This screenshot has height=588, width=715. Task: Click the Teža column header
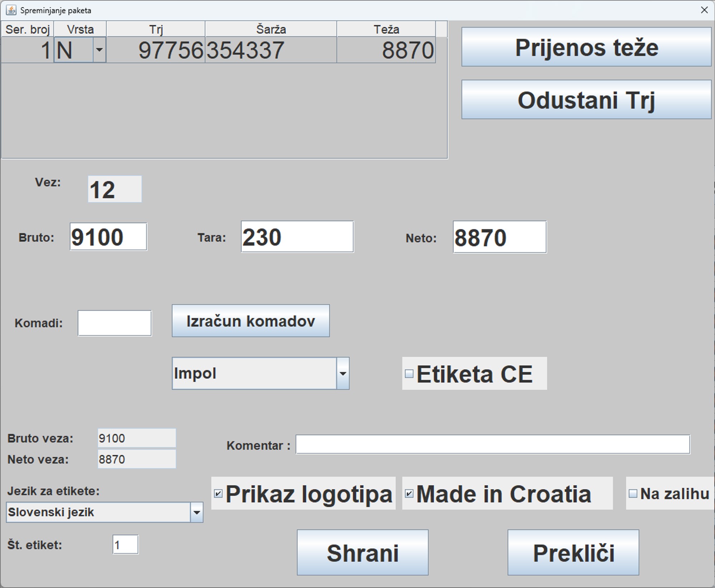(386, 29)
